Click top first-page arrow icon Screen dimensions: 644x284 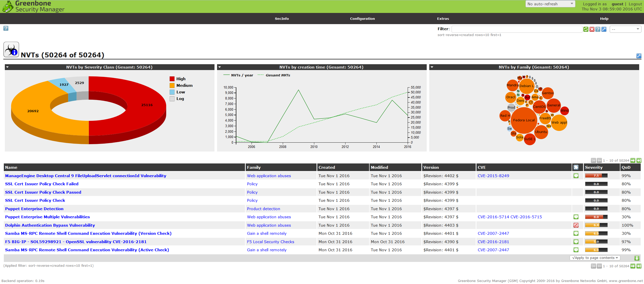593,160
